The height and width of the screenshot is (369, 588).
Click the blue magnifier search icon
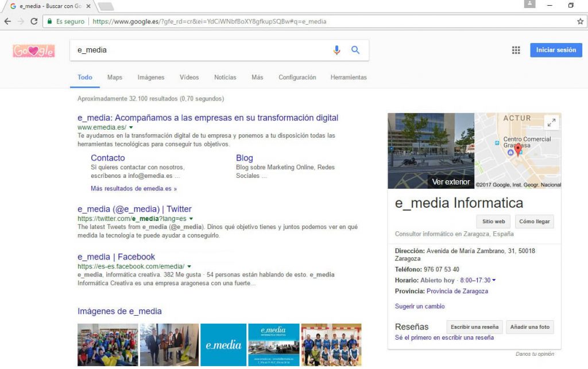[x=355, y=50]
